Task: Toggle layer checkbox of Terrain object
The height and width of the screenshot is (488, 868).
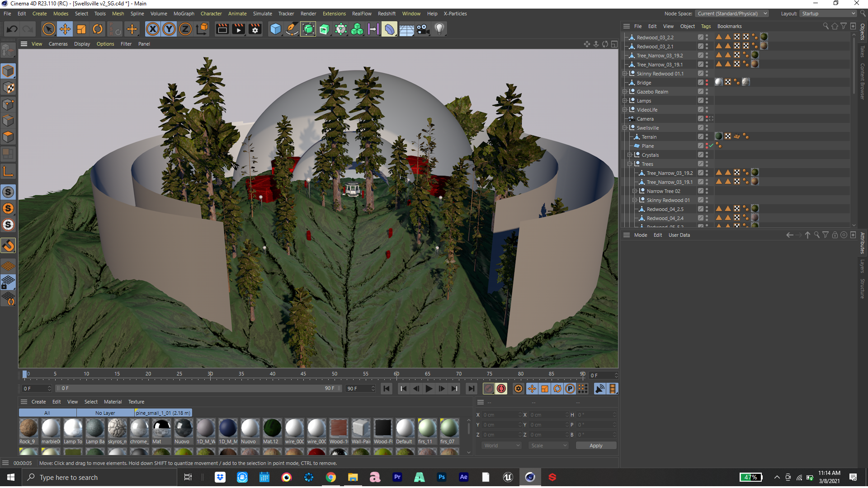Action: (x=700, y=137)
